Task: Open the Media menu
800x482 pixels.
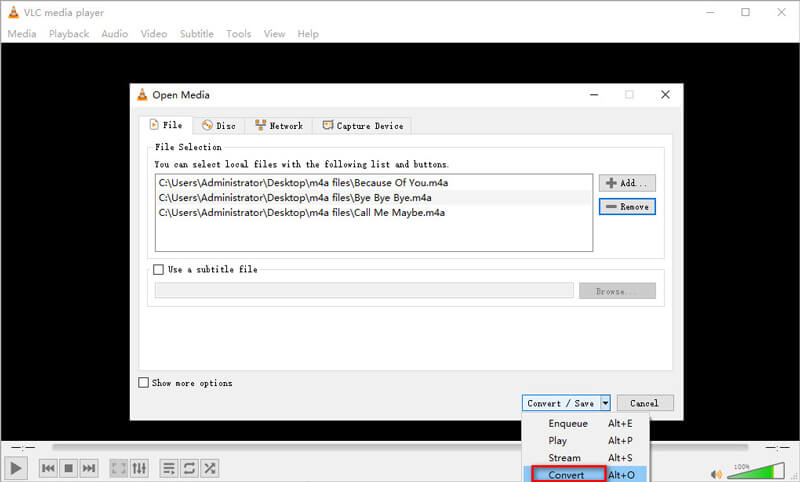Action: pos(22,34)
